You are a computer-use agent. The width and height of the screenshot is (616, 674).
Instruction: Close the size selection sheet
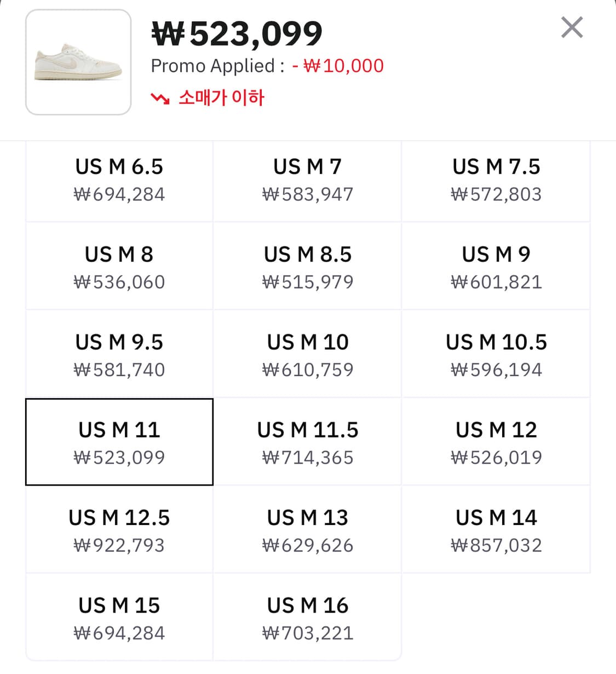point(572,27)
